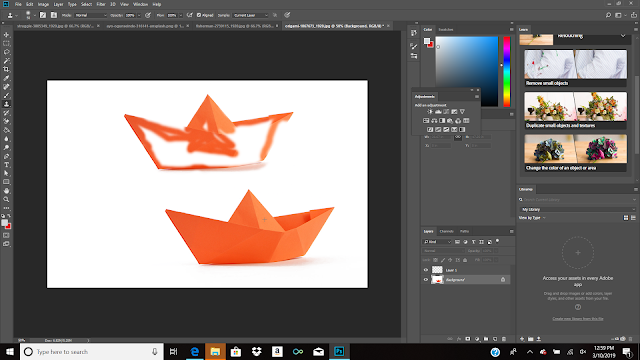
Task: Open Change the color of an object tutorial
Action: [x=576, y=153]
